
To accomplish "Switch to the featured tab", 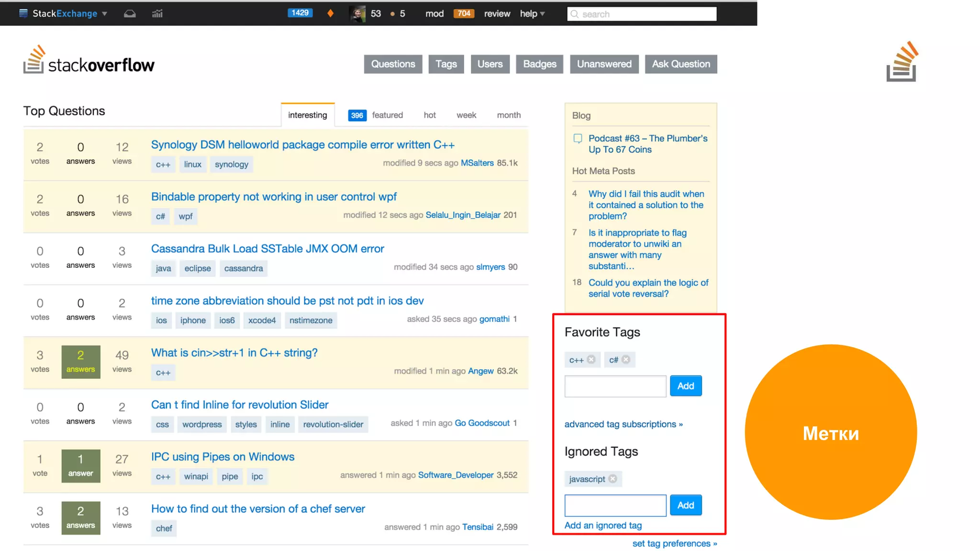I will [387, 115].
